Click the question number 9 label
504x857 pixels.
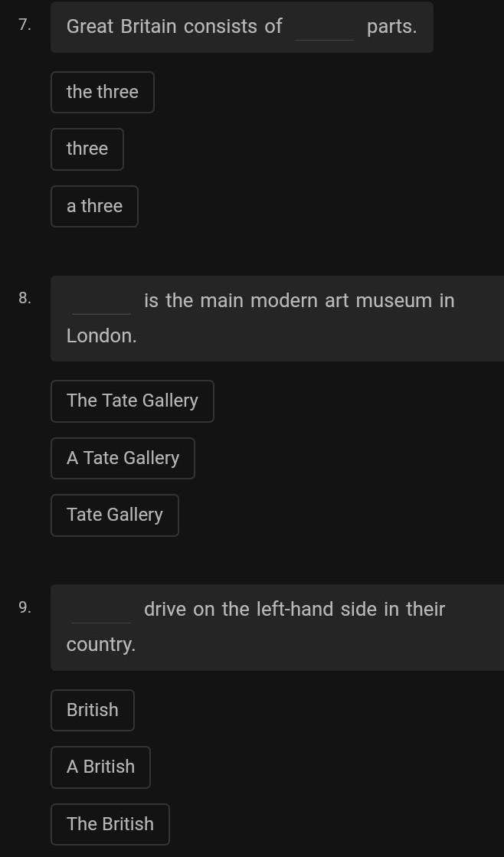pos(25,607)
